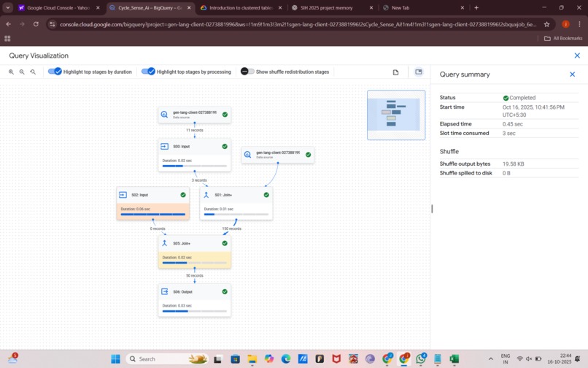Click the top data source magnifier icon
The image size is (588, 368).
point(164,115)
